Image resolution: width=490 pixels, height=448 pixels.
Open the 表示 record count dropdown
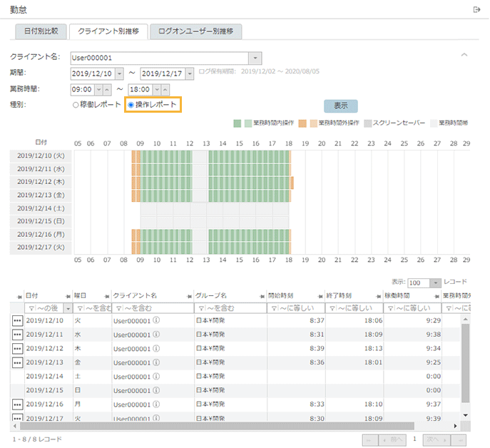tap(436, 283)
